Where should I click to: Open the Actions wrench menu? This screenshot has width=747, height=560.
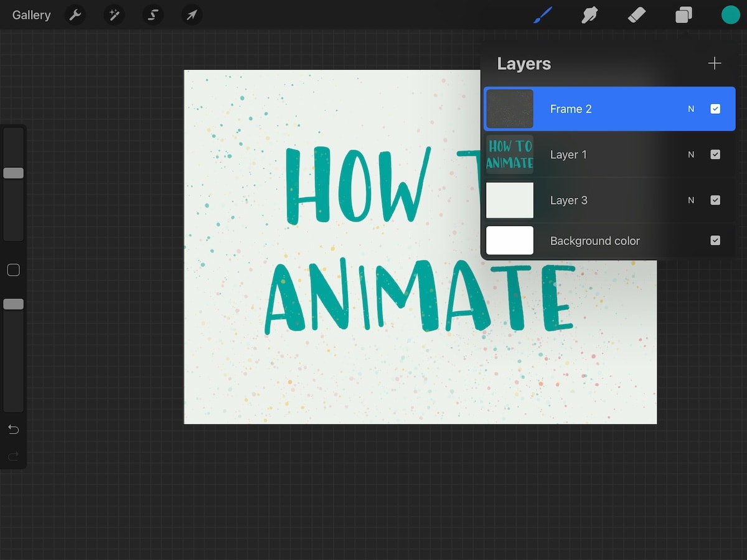(75, 15)
